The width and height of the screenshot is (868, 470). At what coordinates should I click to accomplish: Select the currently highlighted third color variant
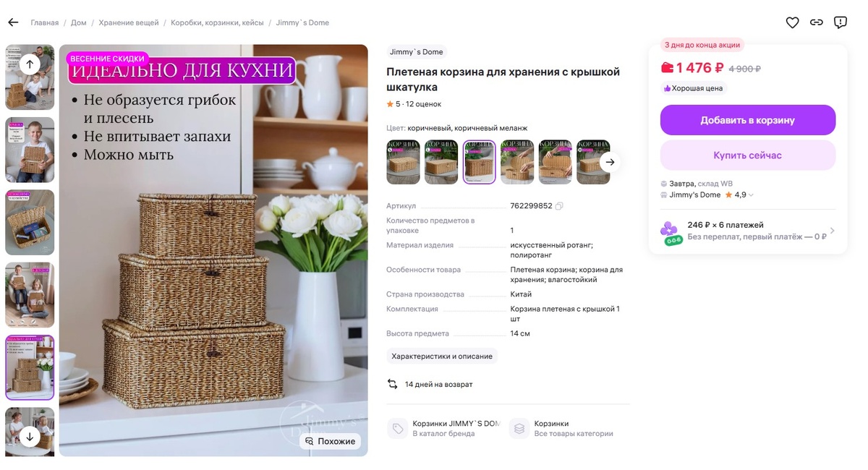pos(479,162)
